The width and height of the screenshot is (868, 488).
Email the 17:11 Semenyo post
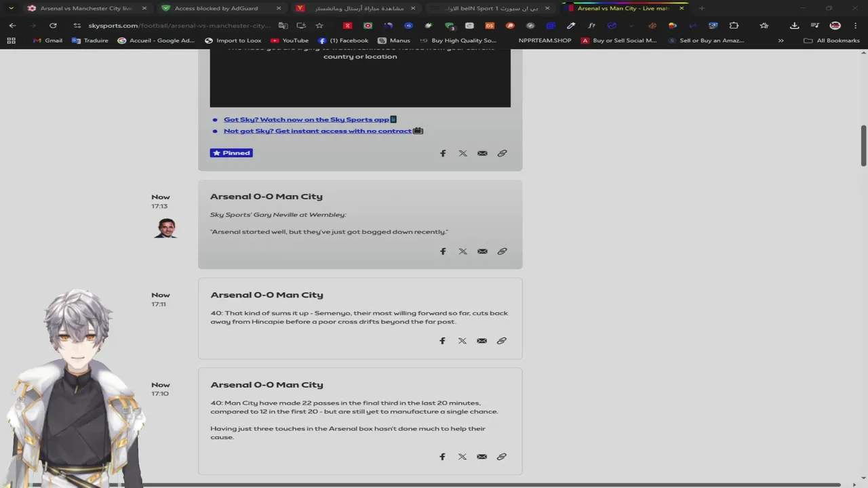(x=481, y=341)
